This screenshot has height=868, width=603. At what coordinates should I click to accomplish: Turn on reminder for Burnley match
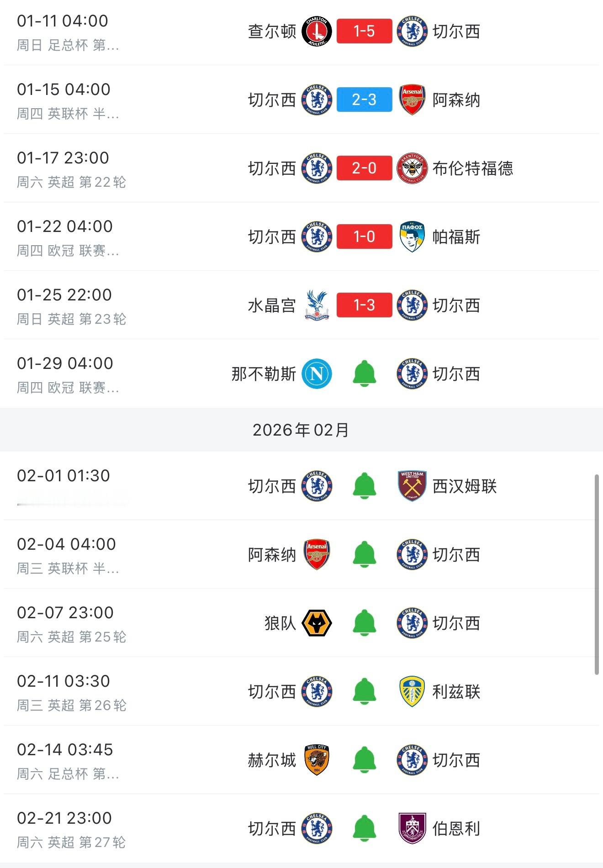click(365, 829)
